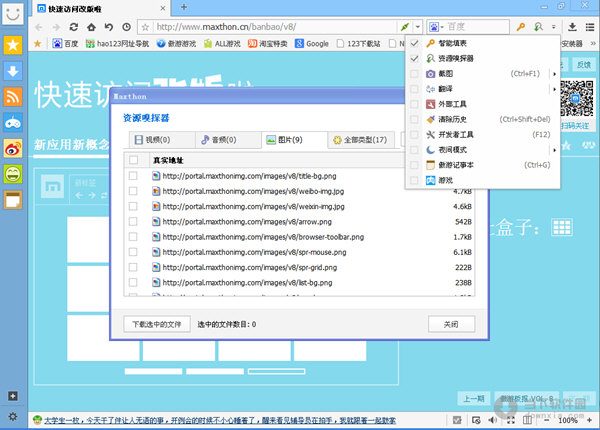Check the arrow.png row checkbox

click(x=133, y=222)
